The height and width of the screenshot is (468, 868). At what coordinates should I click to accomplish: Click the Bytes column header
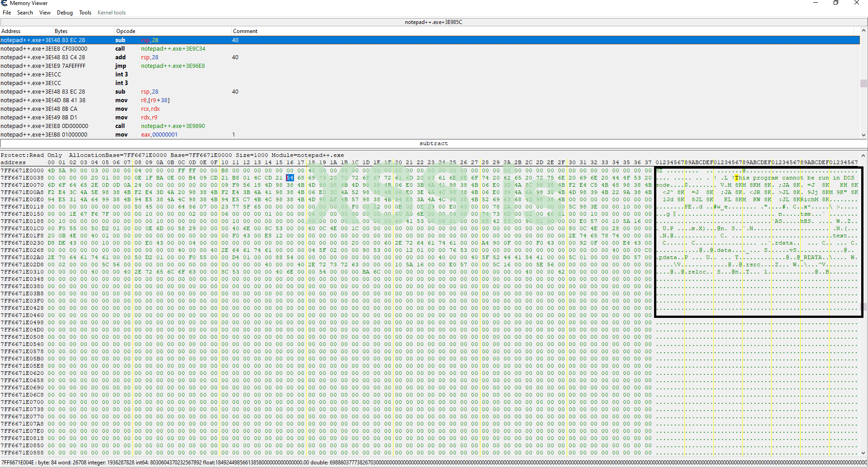84,31
